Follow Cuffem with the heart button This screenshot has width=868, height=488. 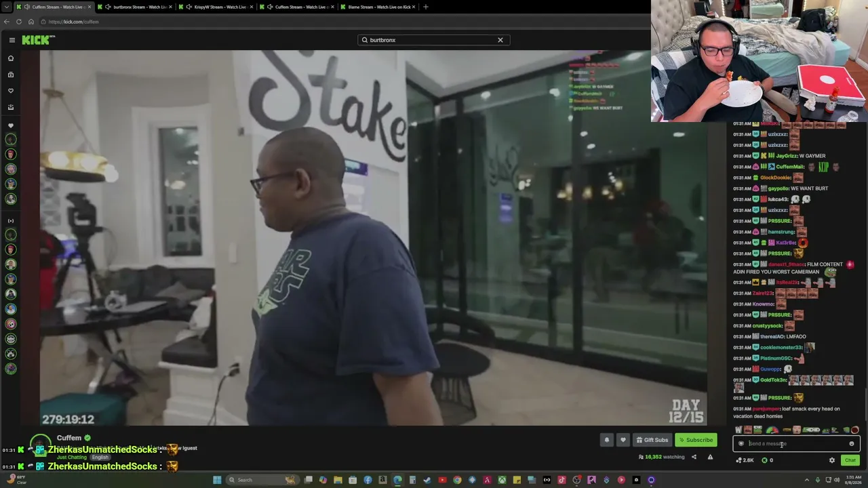pyautogui.click(x=623, y=440)
